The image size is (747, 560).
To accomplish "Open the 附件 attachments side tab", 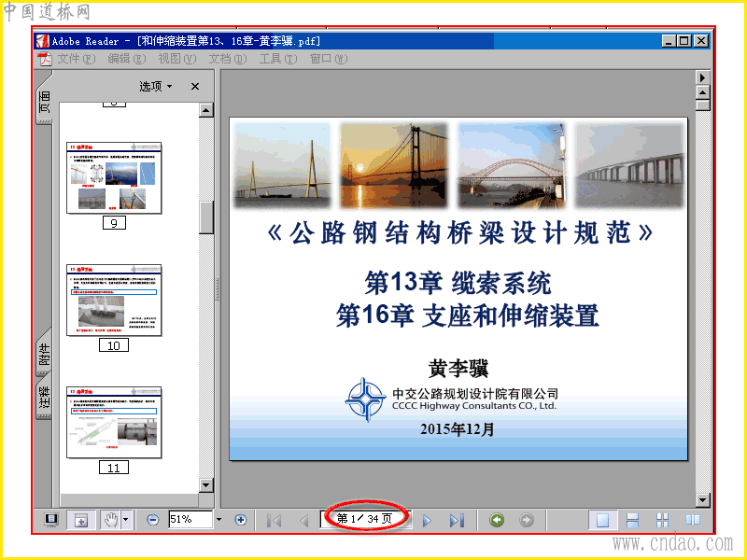I will point(43,354).
